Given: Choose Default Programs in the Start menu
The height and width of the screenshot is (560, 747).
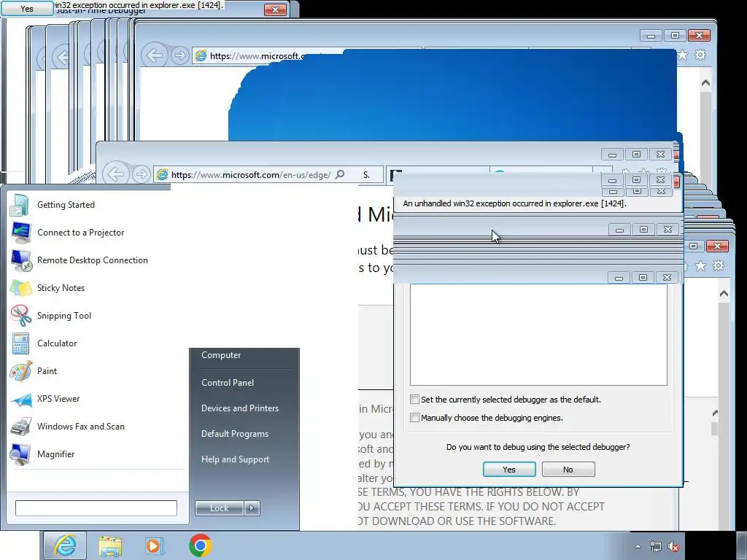Looking at the screenshot, I should click(234, 434).
